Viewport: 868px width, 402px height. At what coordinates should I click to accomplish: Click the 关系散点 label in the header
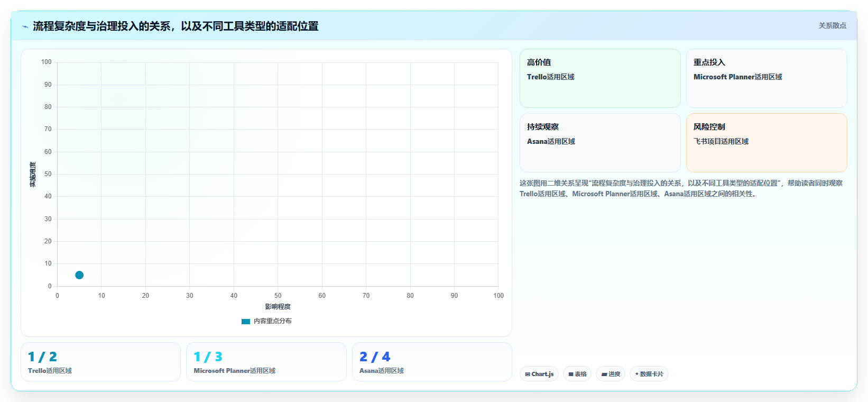coord(832,25)
